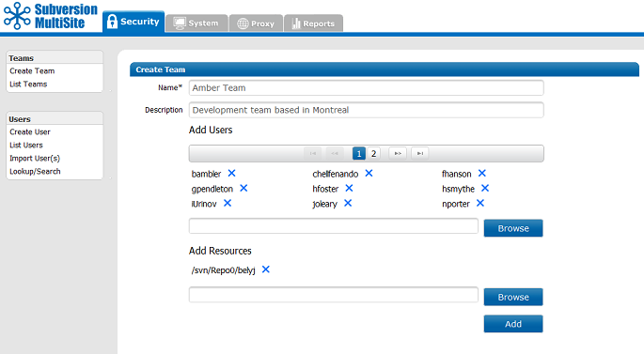Go to the next page of users
Viewport: 644px width, 354px height.
pos(398,153)
